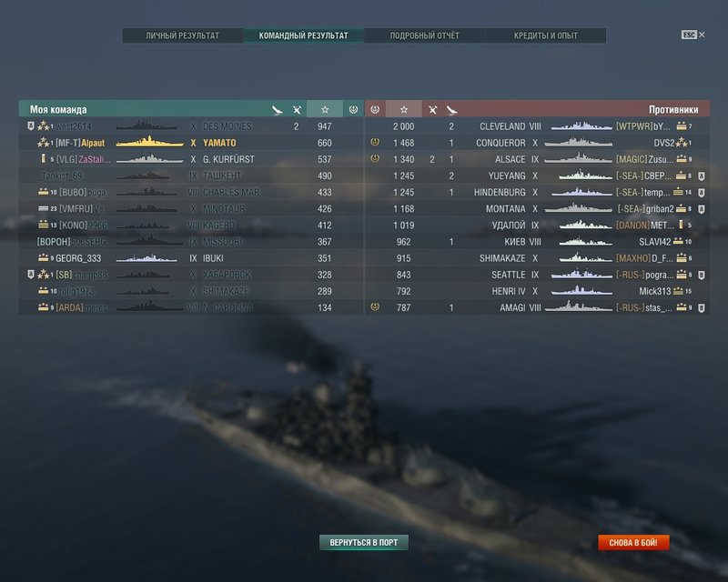Switch to Подробный отчёт tab
This screenshot has width=728, height=582.
tap(424, 35)
